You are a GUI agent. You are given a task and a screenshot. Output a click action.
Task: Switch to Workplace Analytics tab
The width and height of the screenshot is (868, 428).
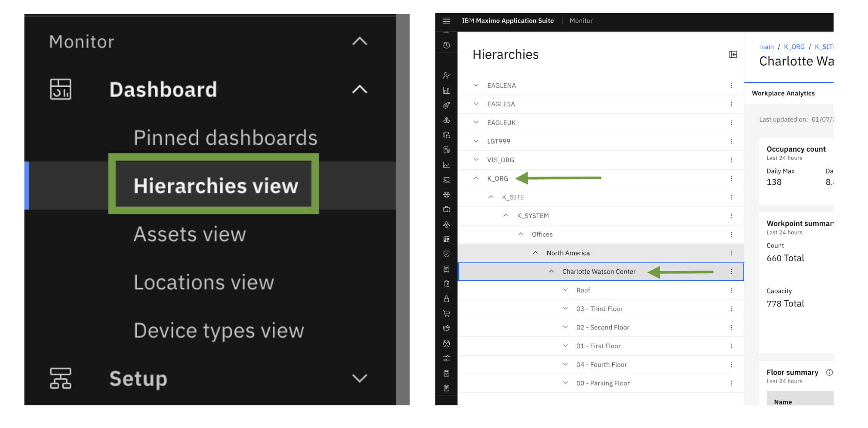coord(783,93)
